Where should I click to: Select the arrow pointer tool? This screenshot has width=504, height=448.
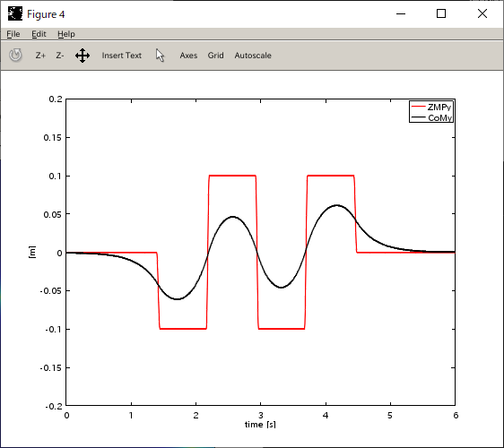[x=160, y=56]
